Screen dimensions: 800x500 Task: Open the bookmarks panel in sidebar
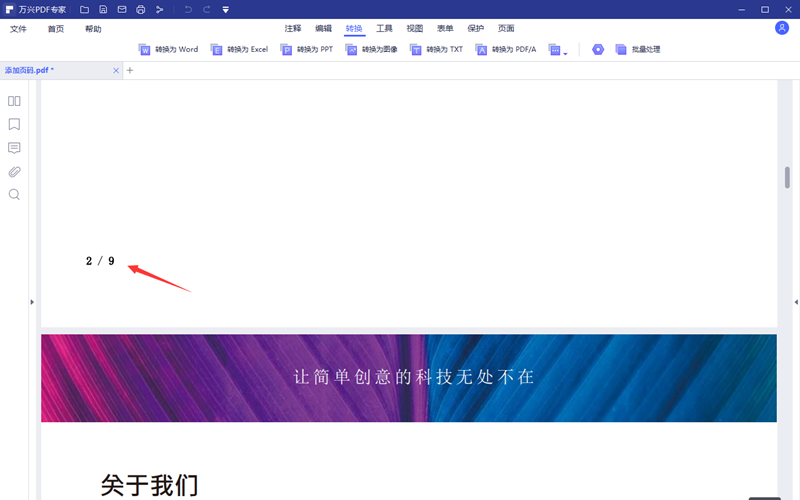pos(14,125)
